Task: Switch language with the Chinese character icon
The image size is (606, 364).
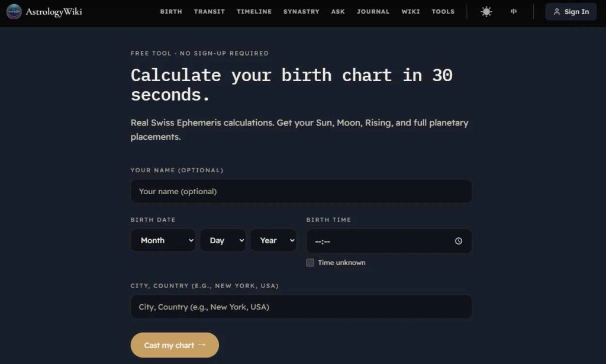Action: [x=513, y=12]
